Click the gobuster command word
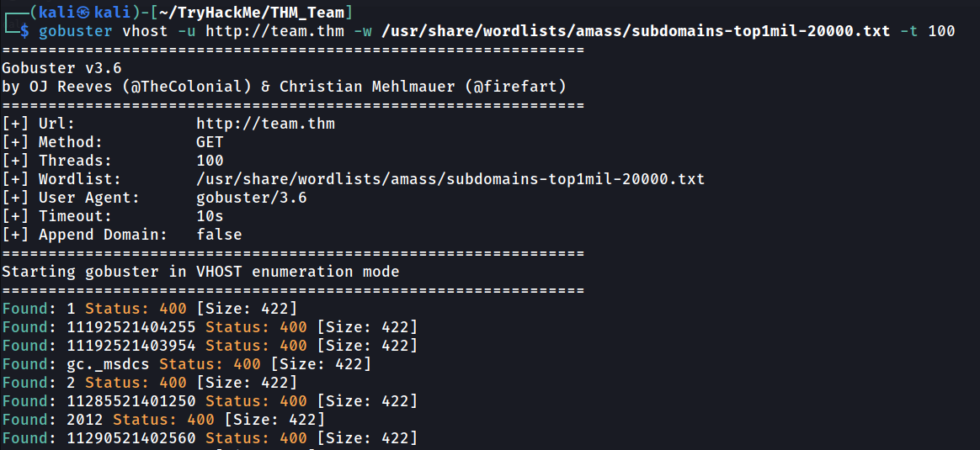This screenshot has width=980, height=450. 76,31
